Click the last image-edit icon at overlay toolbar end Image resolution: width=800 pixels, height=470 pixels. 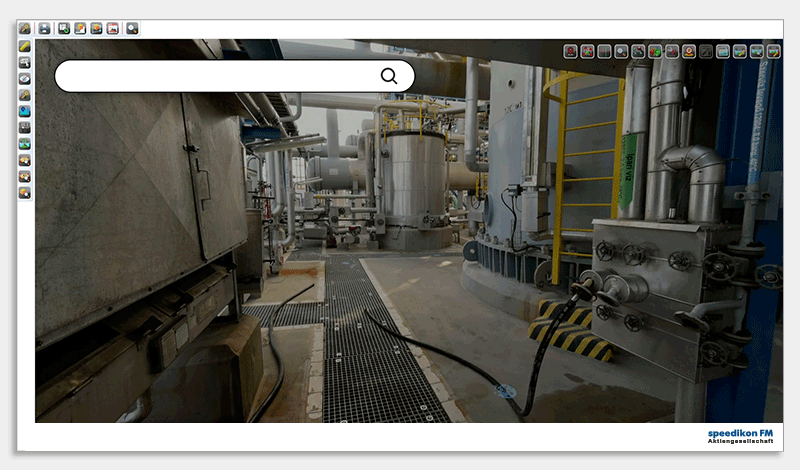pyautogui.click(x=774, y=51)
